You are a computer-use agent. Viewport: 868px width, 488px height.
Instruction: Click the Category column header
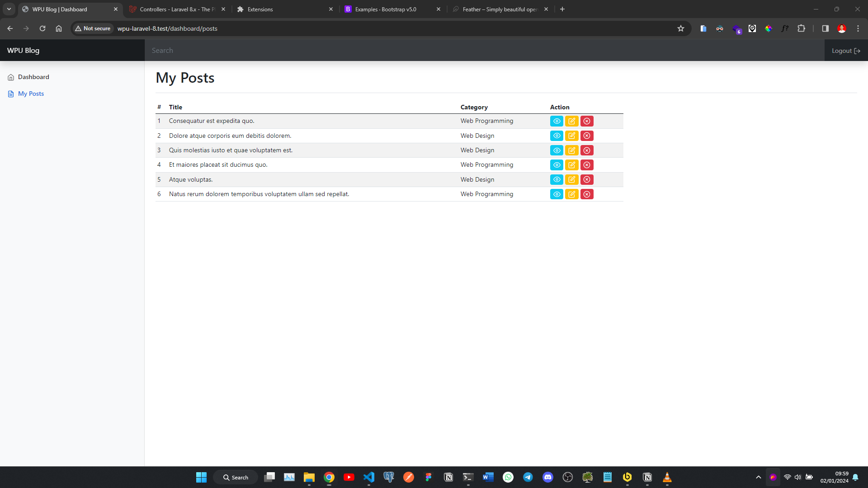pos(474,107)
